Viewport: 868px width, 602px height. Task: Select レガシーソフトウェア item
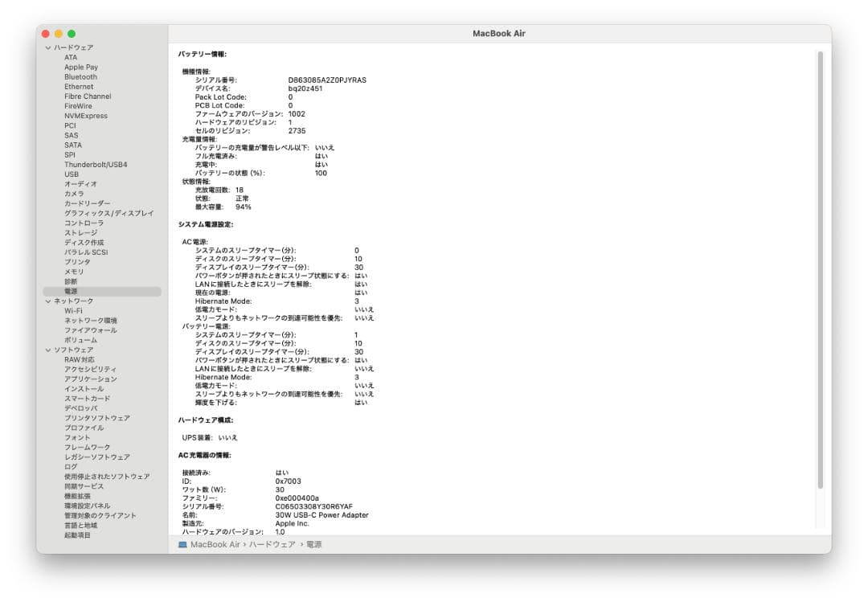tap(97, 457)
